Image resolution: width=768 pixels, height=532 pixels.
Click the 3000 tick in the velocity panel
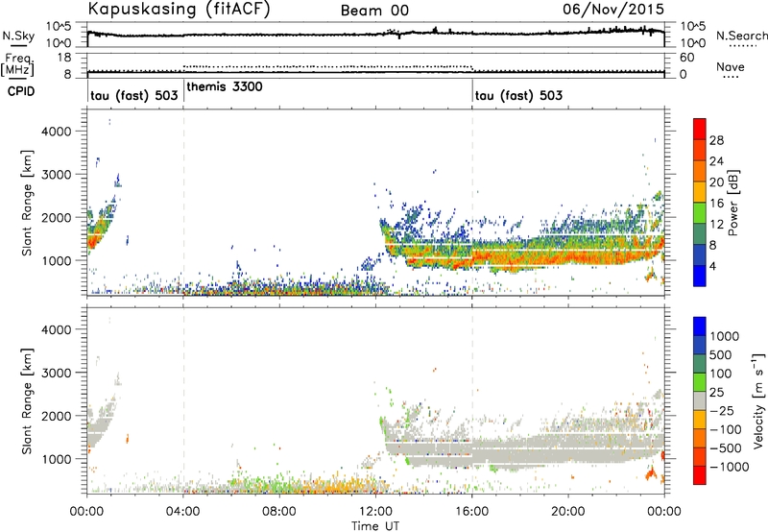click(56, 373)
